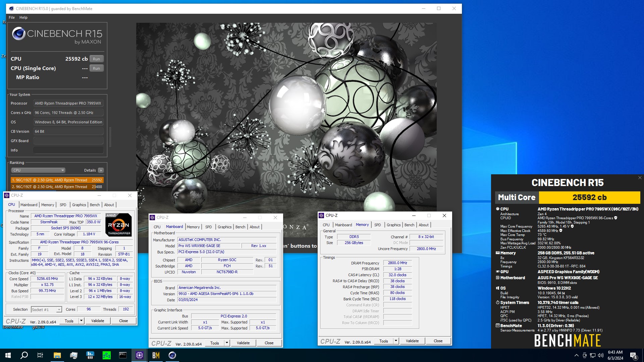This screenshot has height=362, width=644.
Task: Click the Tools button in right CPU-Z window
Action: pyautogui.click(x=384, y=341)
